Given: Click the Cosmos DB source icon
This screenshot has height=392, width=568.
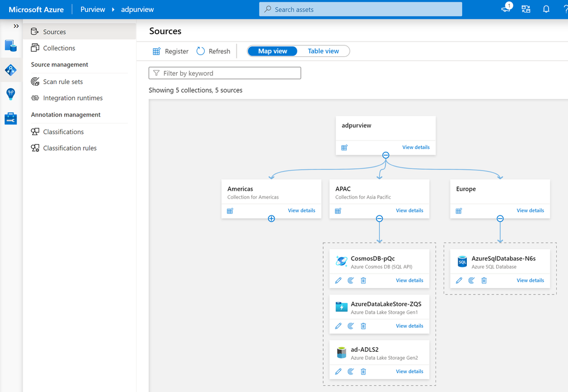Looking at the screenshot, I should click(x=341, y=261).
